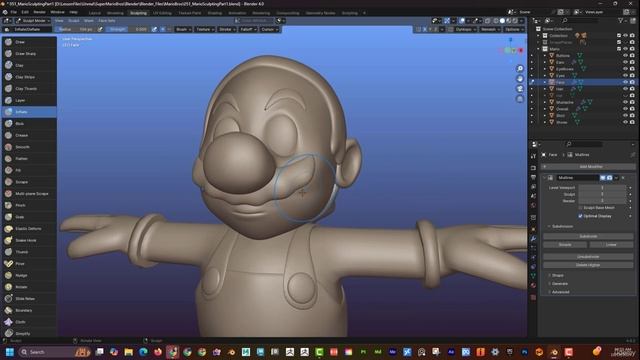The image size is (640, 360).
Task: Open the viewport Mask menu
Action: coord(89,20)
